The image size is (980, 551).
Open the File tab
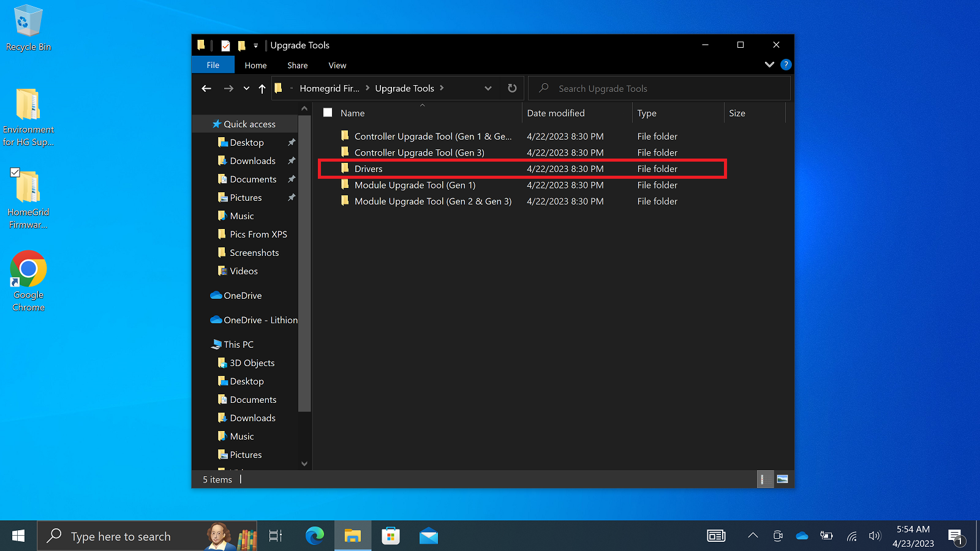click(213, 66)
